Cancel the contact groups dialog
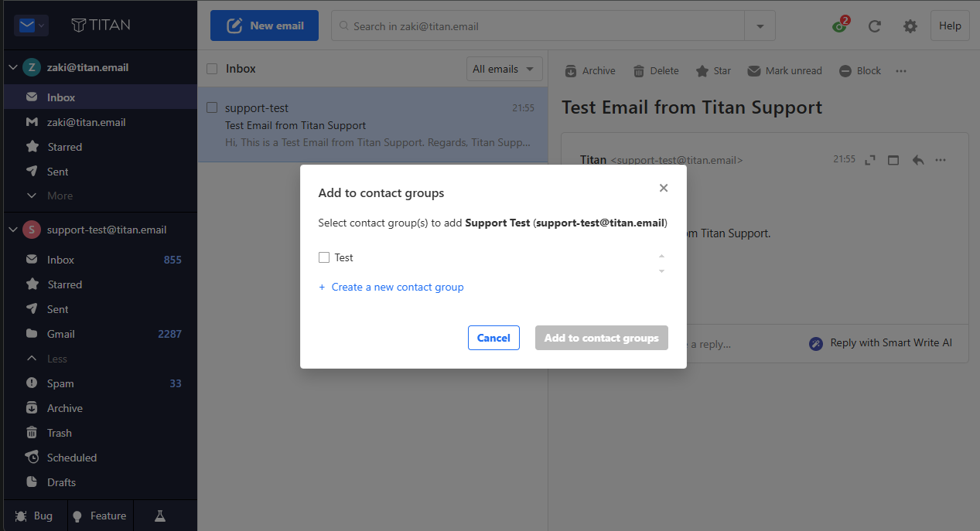This screenshot has width=980, height=531. click(x=493, y=338)
